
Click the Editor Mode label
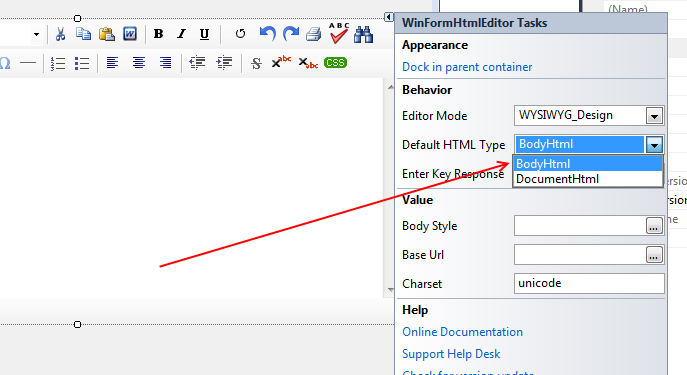click(435, 116)
